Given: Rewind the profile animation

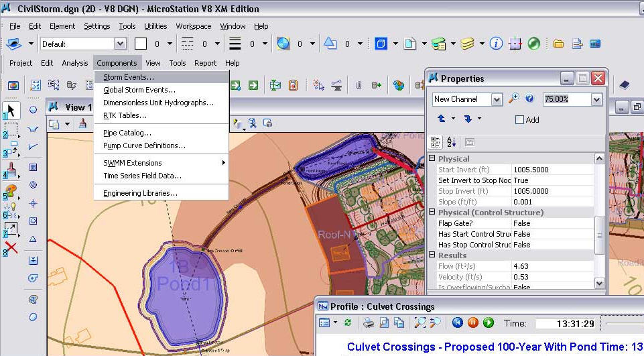Looking at the screenshot, I should point(458,322).
